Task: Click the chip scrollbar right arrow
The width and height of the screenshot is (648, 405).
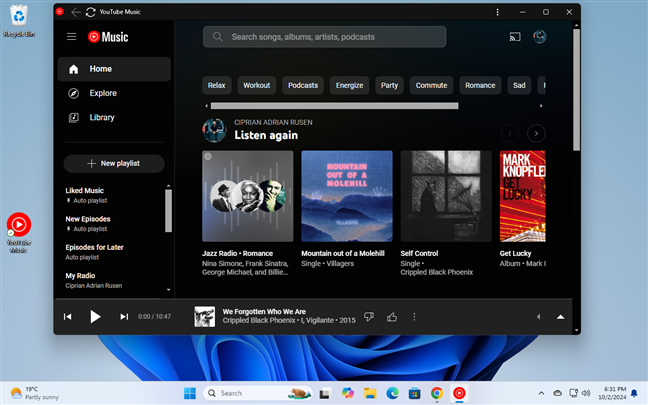Action: coord(541,106)
